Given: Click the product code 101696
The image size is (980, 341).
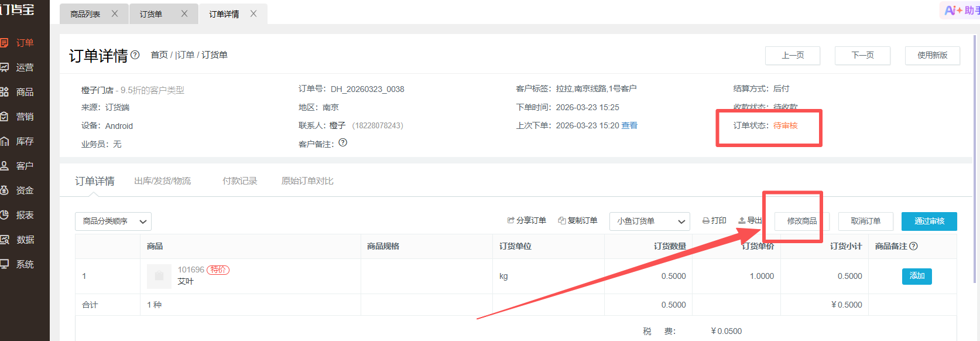Looking at the screenshot, I should [191, 270].
